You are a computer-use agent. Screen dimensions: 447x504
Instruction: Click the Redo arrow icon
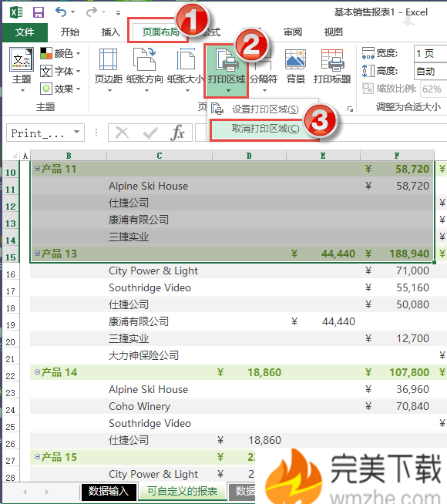pos(92,12)
